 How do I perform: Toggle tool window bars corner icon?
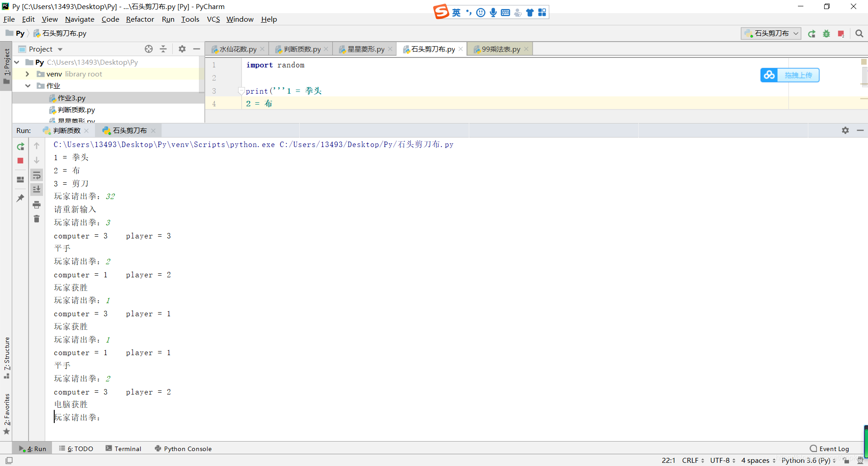tap(9, 460)
